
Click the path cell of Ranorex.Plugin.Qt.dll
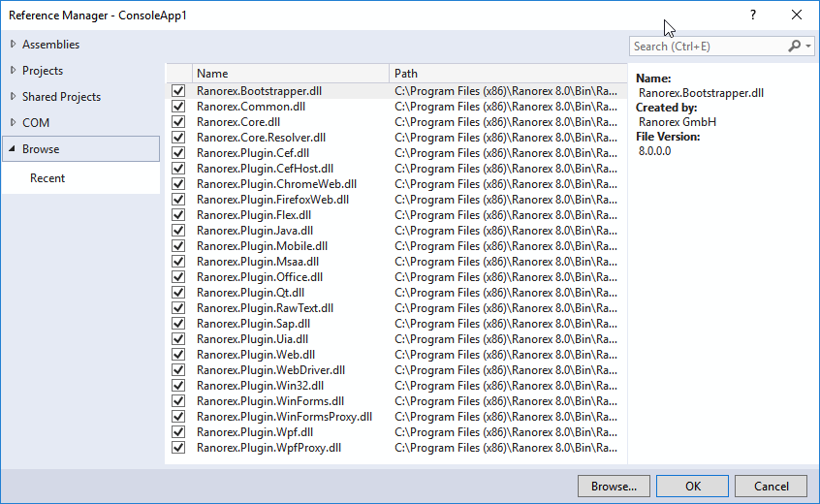(x=506, y=293)
